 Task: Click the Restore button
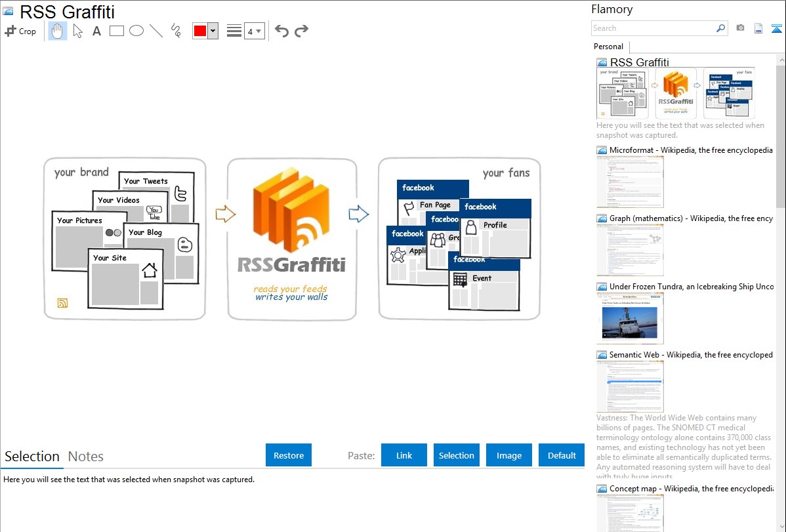(x=289, y=455)
